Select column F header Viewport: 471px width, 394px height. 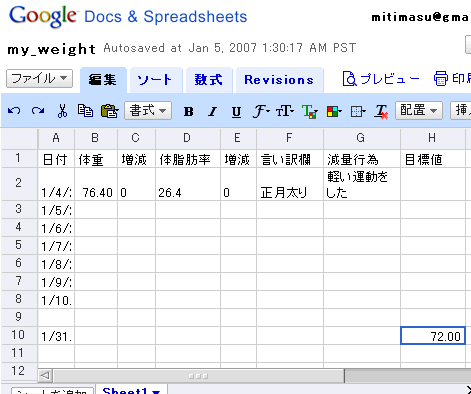(x=290, y=138)
